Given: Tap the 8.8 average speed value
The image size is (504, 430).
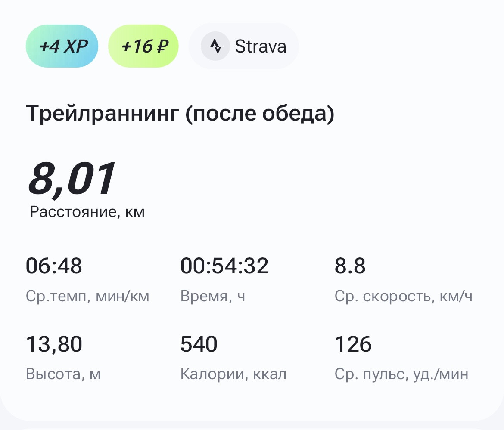Looking at the screenshot, I should pyautogui.click(x=350, y=266).
